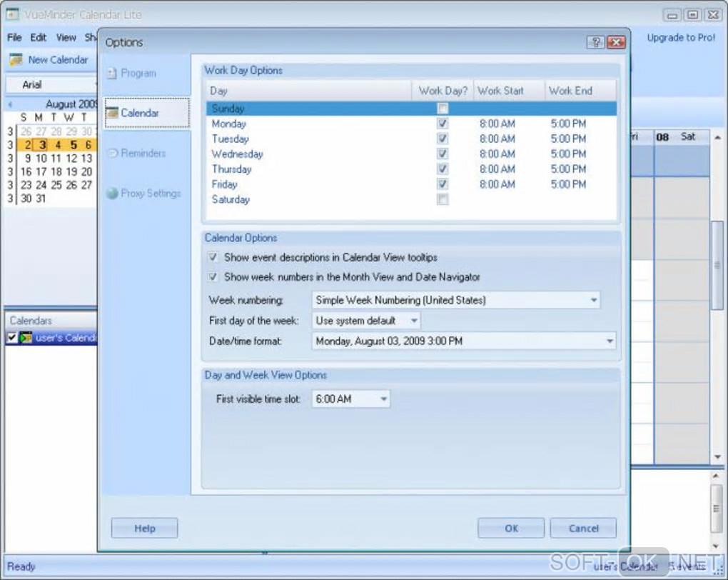Select the Monday row in work days

point(411,124)
